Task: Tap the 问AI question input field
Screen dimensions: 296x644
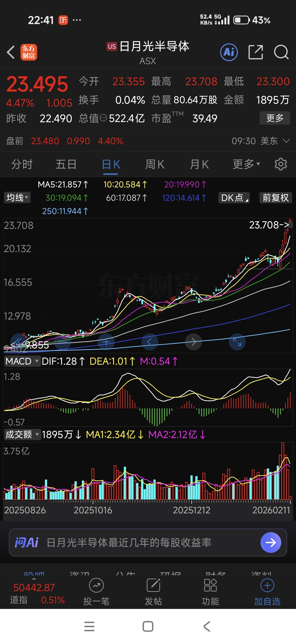Action: 148,542
